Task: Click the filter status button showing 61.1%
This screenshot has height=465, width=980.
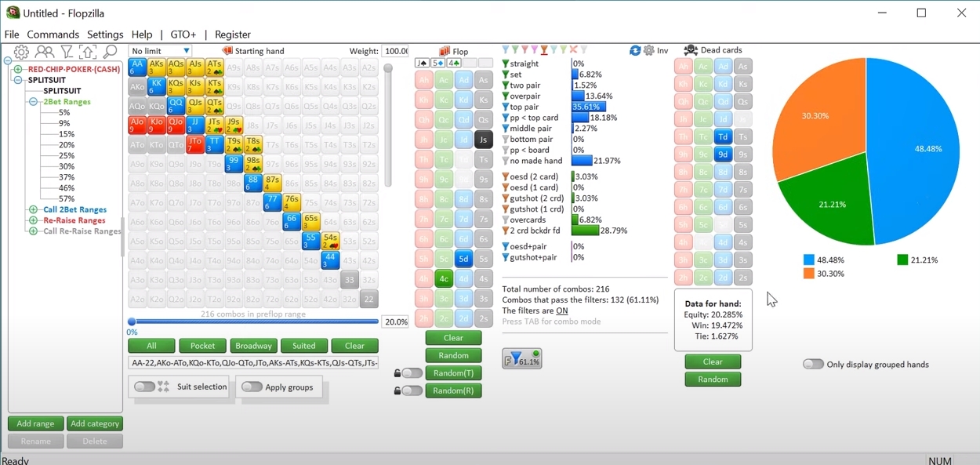Action: 522,358
